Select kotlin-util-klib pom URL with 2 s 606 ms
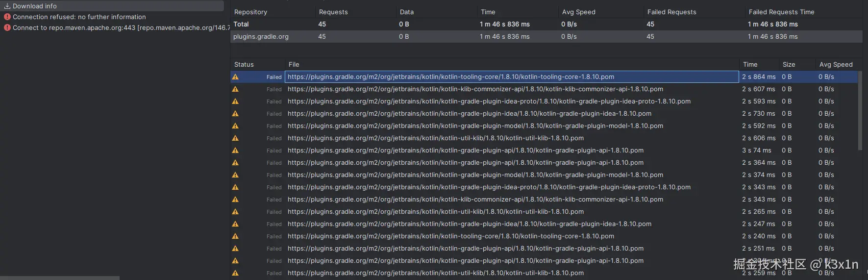This screenshot has height=280, width=868. coord(436,138)
